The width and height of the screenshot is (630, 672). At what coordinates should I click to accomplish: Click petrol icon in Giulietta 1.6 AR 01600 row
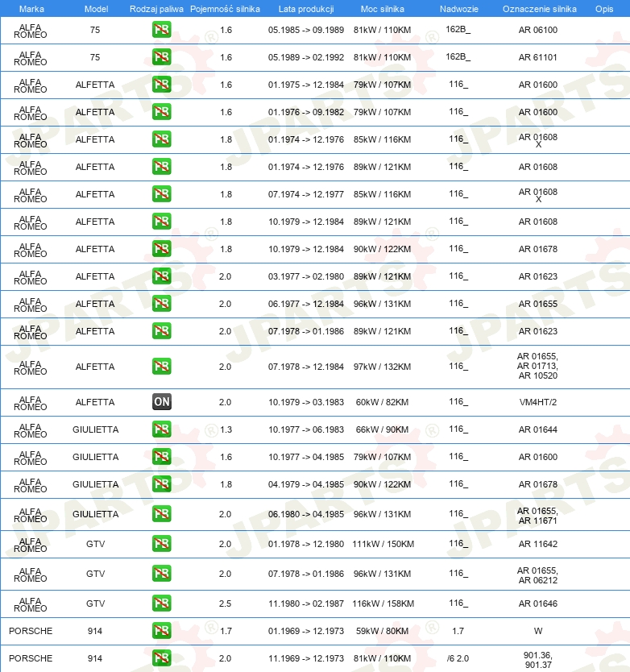coord(162,457)
